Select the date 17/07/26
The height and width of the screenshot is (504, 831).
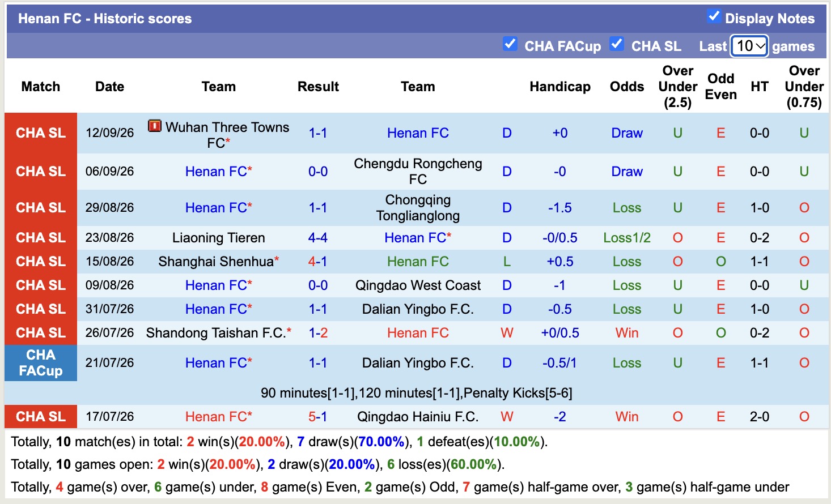click(x=110, y=417)
